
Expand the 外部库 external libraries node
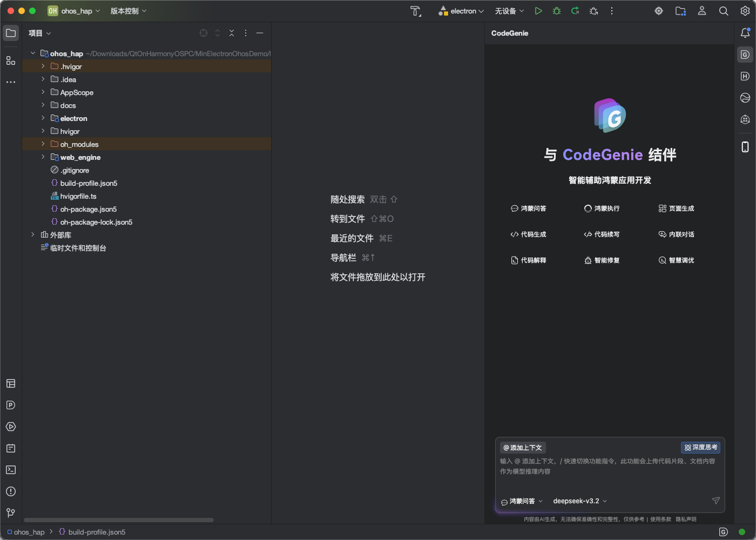pos(33,235)
